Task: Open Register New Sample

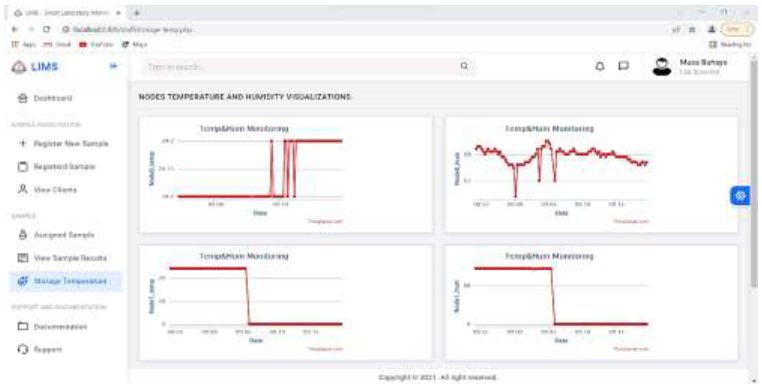Action: pyautogui.click(x=63, y=144)
